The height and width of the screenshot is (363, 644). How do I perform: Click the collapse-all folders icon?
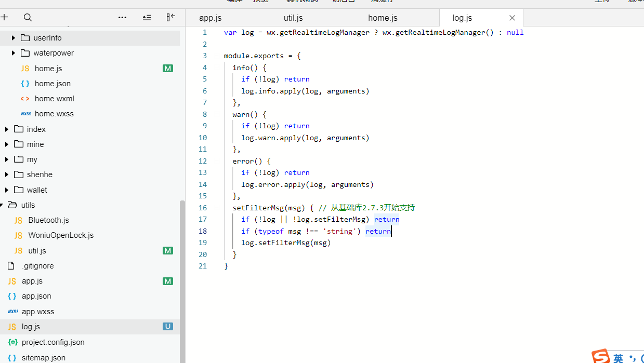[147, 17]
